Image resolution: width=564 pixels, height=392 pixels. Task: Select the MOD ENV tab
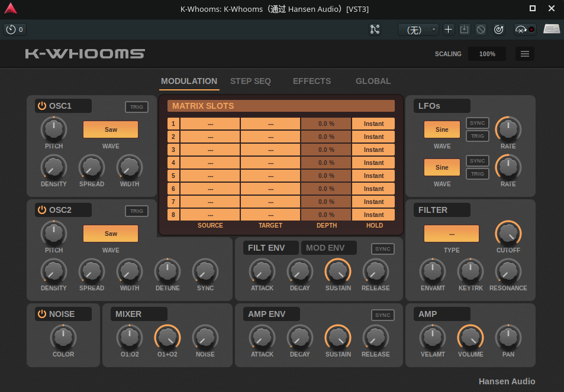(x=329, y=248)
